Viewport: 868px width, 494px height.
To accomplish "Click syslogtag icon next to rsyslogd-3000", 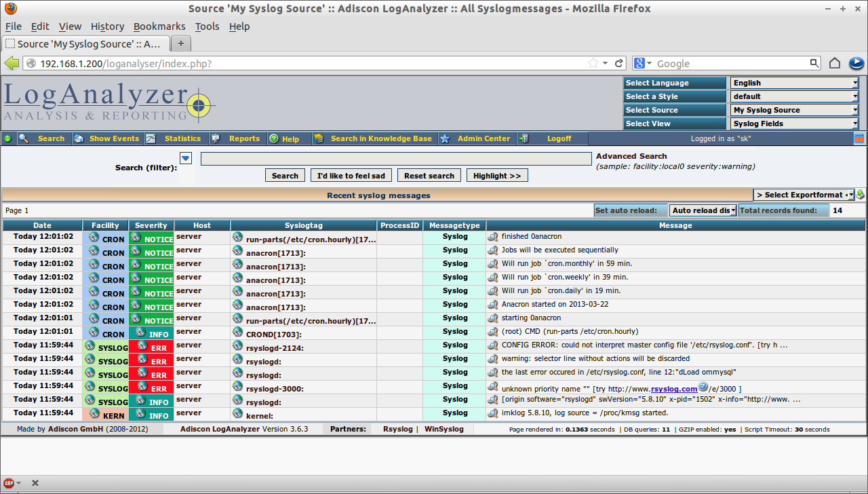I will (x=237, y=386).
